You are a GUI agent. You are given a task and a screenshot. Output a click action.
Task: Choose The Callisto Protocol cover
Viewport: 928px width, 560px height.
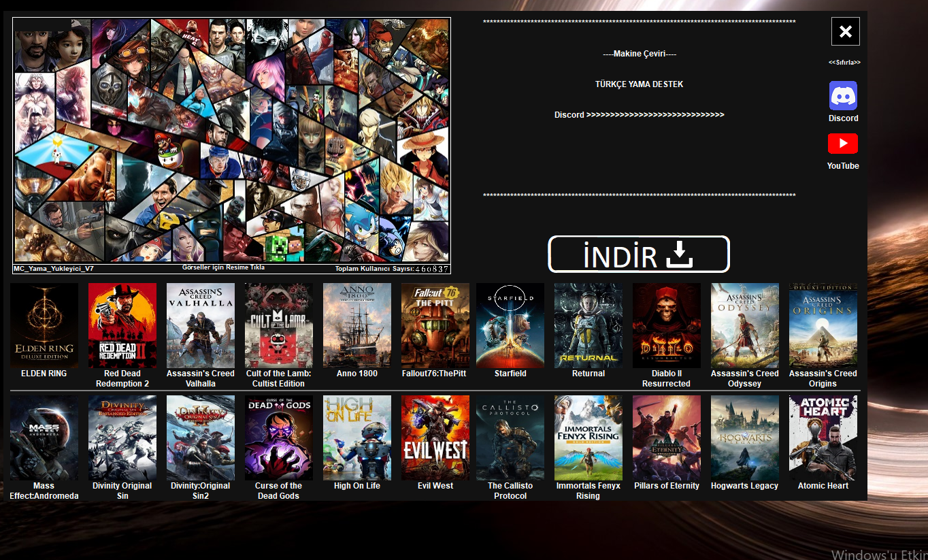coord(510,438)
